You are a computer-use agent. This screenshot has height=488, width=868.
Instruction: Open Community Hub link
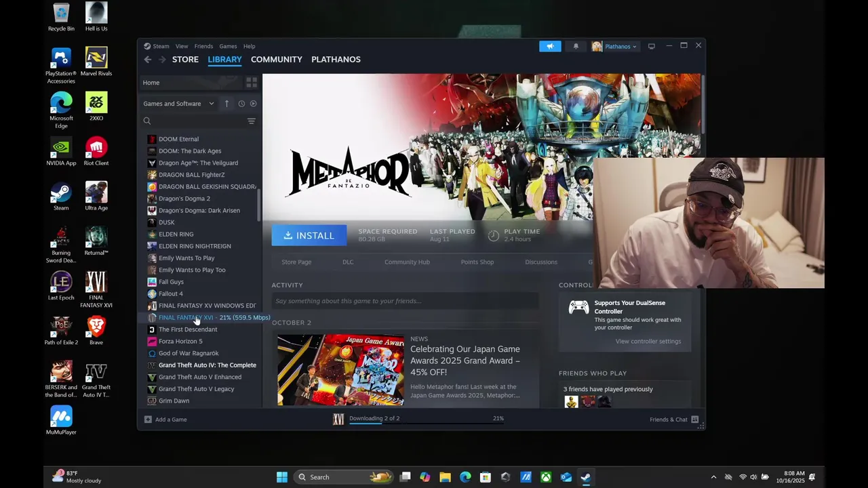pos(407,262)
